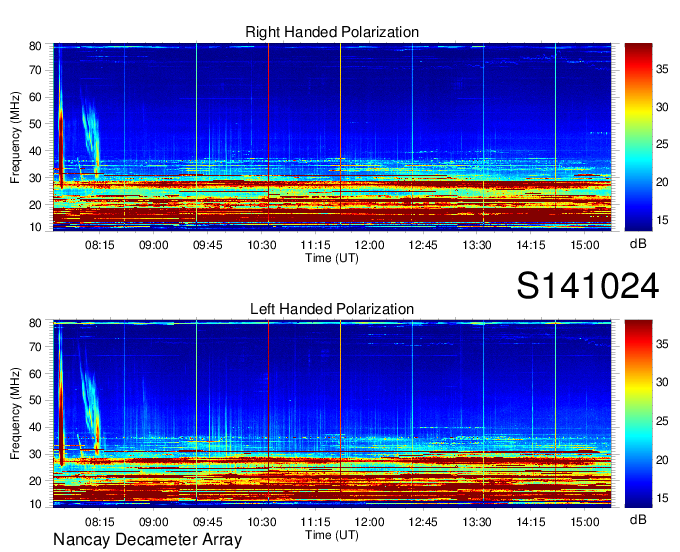Viewport: 680px width, 552px height.
Task: Click the "80" MHz tick on Right Handed plot
Action: pos(35,46)
